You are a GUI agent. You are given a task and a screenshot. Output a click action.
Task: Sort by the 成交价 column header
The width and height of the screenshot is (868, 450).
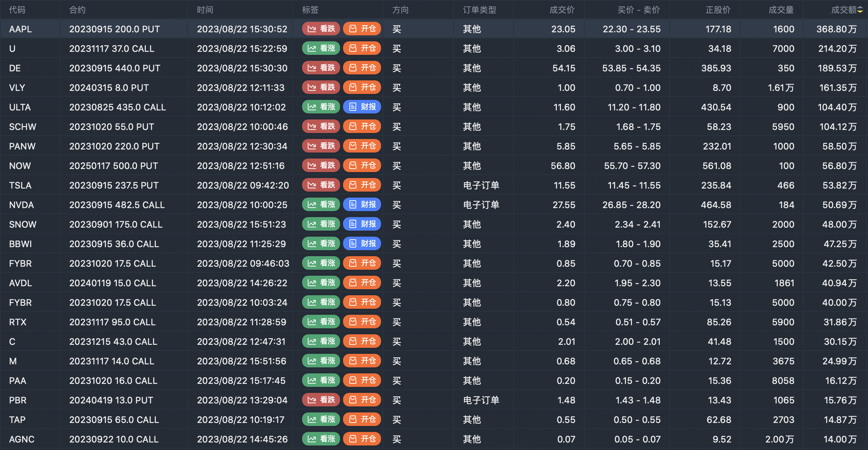coord(562,10)
